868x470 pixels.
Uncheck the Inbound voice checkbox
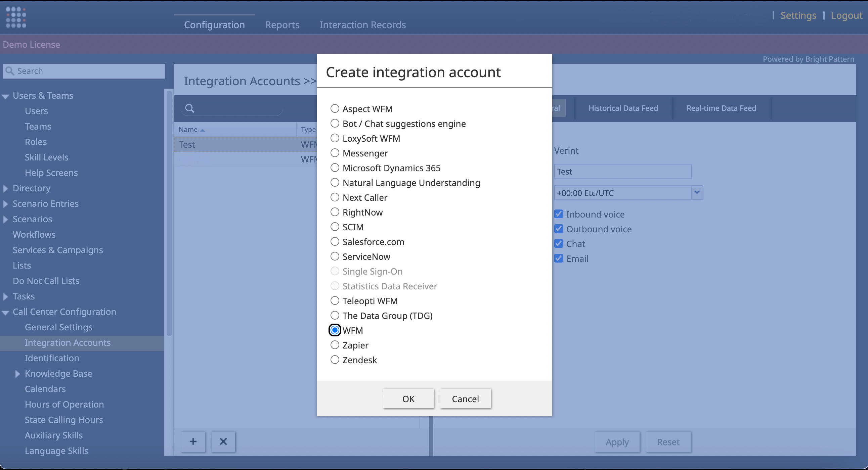click(559, 214)
